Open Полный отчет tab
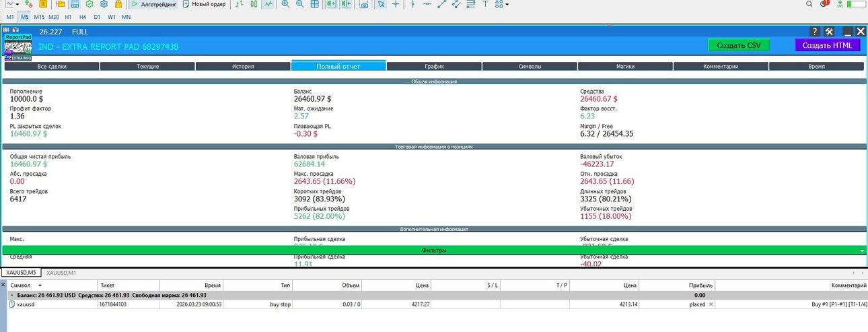The image size is (868, 332). click(338, 66)
